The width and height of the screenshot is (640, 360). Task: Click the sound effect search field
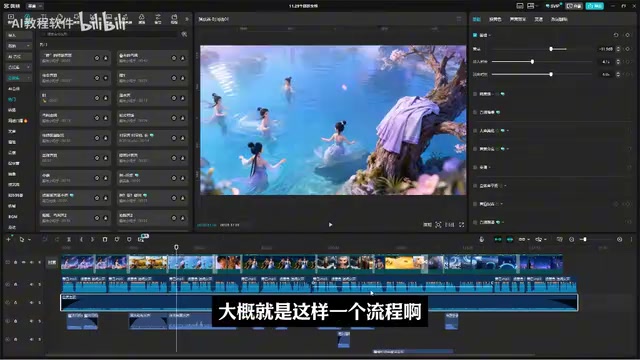pos(109,35)
